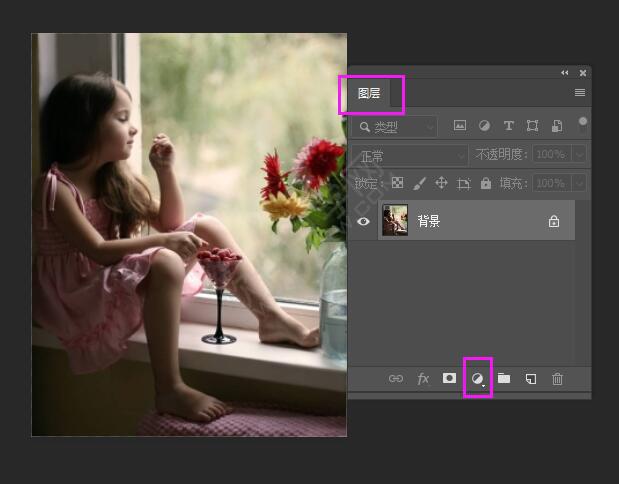This screenshot has width=619, height=484.
Task: Add a layer mask
Action: coord(449,378)
